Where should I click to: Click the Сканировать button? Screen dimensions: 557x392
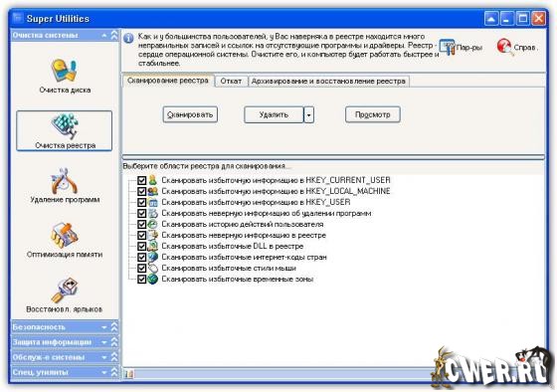190,114
